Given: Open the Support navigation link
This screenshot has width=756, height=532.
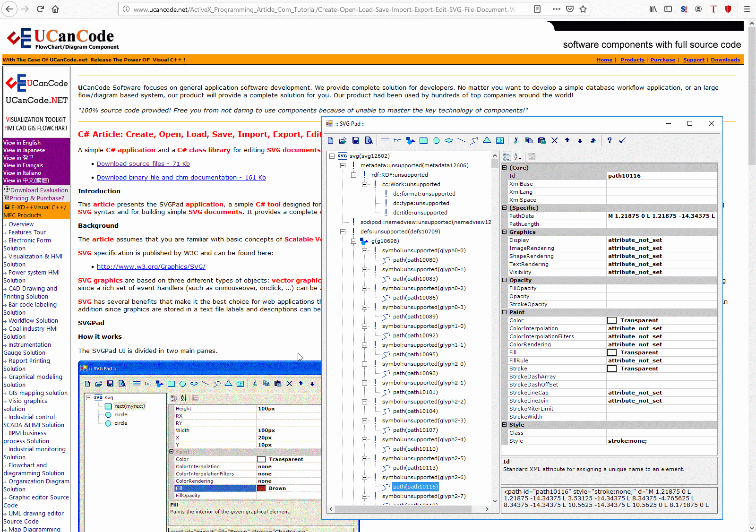Looking at the screenshot, I should pyautogui.click(x=694, y=60).
